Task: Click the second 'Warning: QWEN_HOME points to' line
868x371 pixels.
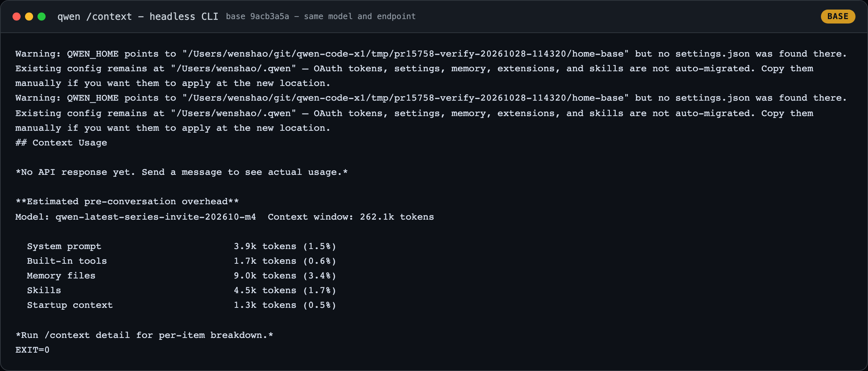Action: click(x=431, y=98)
